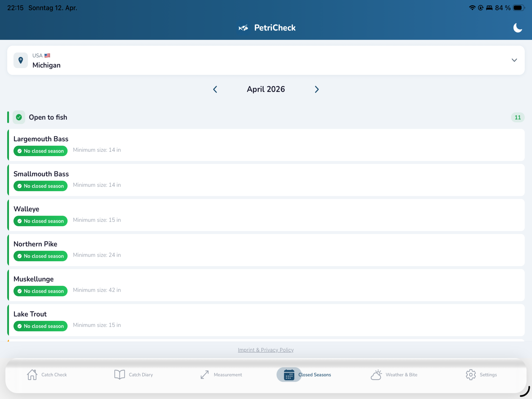Screen dimensions: 532x399
Task: Select the Closed Seasons tab label
Action: click(x=314, y=375)
